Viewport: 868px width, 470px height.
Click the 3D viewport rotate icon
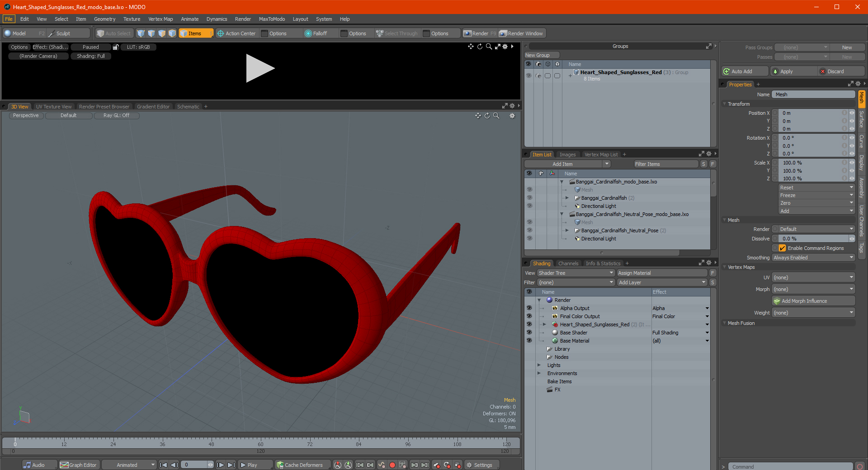487,116
